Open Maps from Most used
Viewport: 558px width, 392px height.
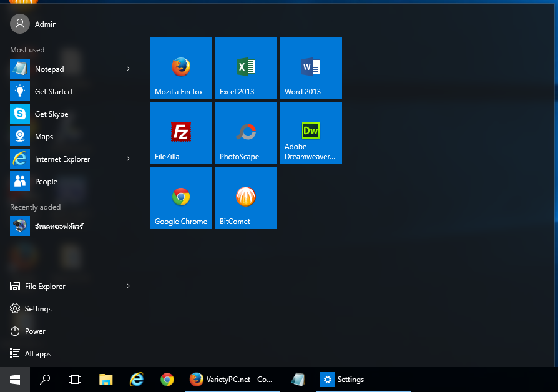click(71, 136)
